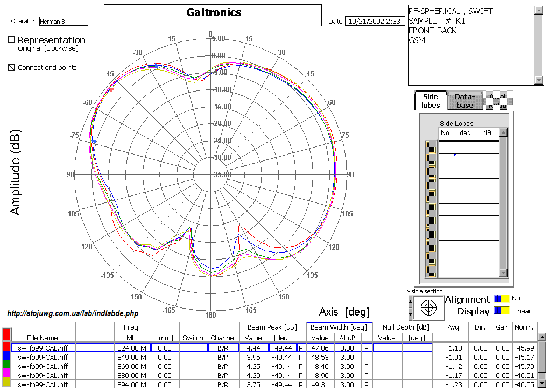Click the Side Lobes 'dB' column header

(x=488, y=133)
